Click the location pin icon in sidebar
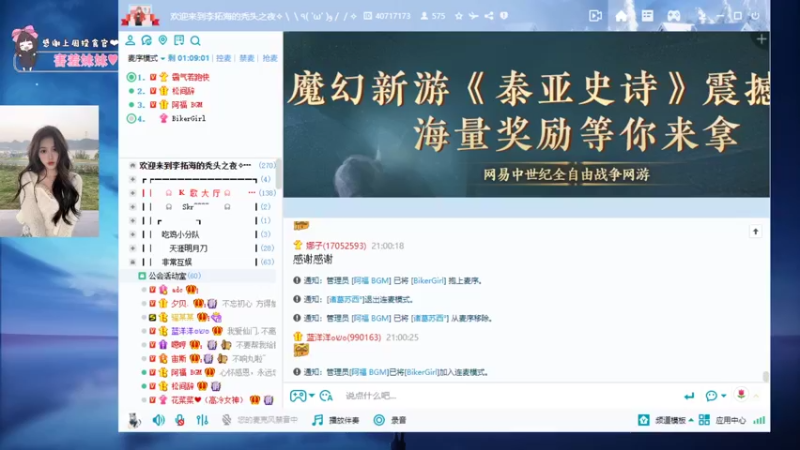Screen dimensions: 800x450 163,40
